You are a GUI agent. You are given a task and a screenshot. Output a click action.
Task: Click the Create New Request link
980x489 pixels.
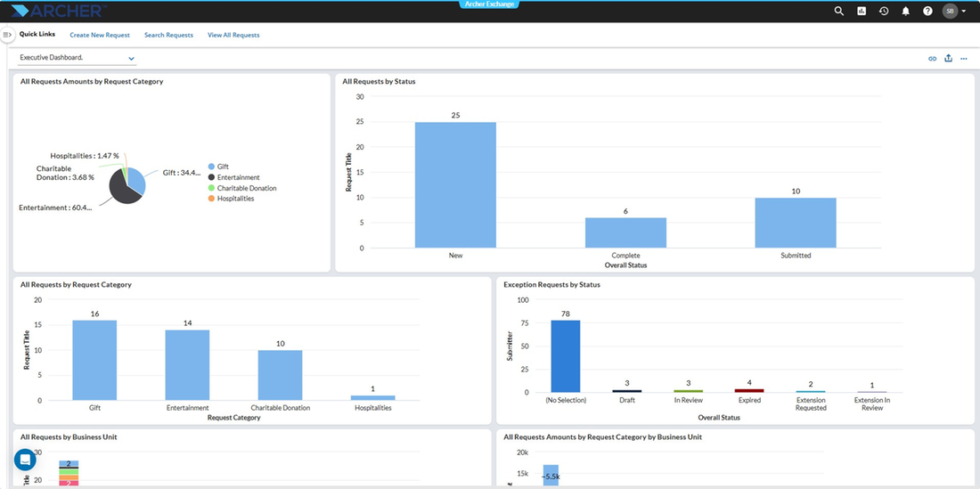pos(100,36)
